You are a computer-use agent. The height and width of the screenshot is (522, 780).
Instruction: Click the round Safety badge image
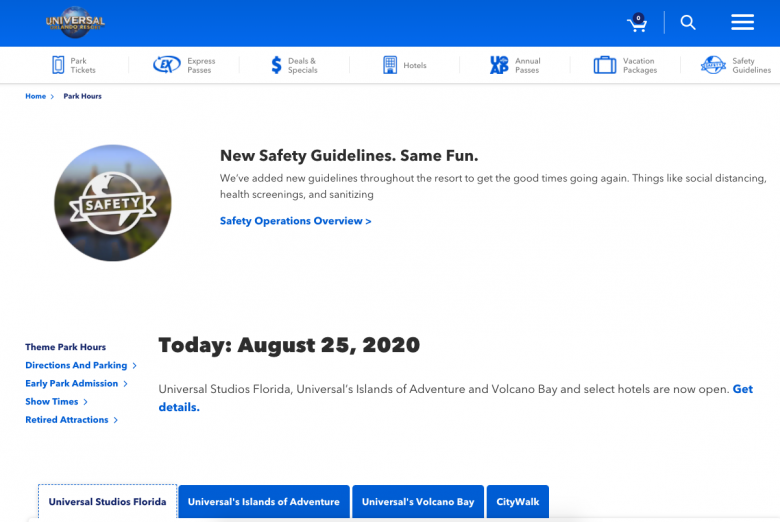pyautogui.click(x=113, y=203)
